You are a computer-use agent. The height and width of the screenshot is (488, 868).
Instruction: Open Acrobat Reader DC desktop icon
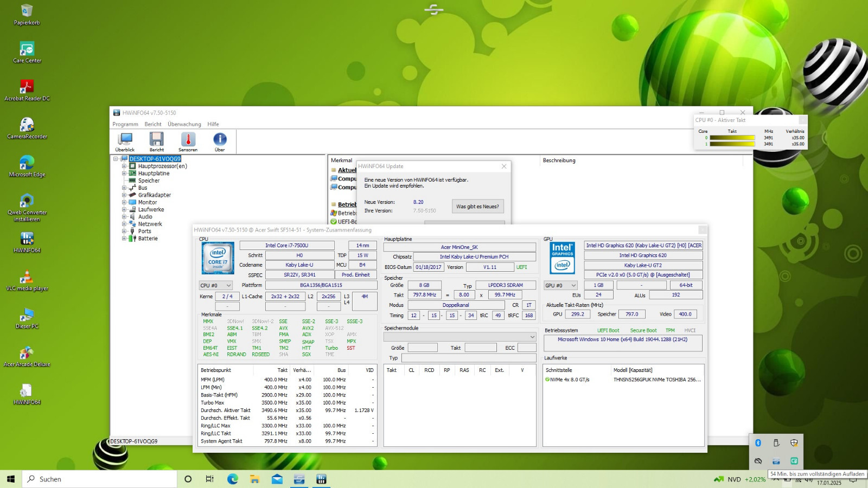[27, 91]
